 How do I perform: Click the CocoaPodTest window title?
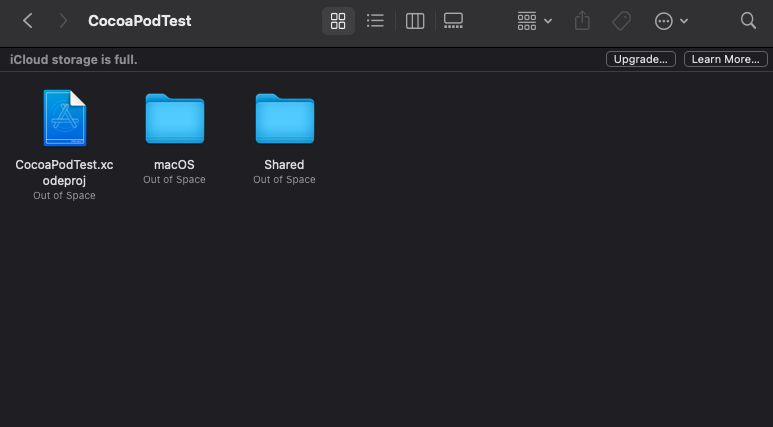[x=140, y=21]
